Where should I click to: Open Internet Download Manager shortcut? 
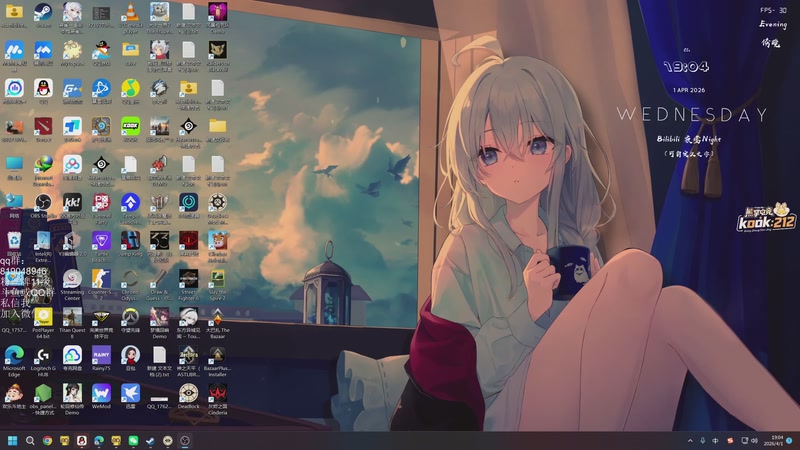pos(43,170)
